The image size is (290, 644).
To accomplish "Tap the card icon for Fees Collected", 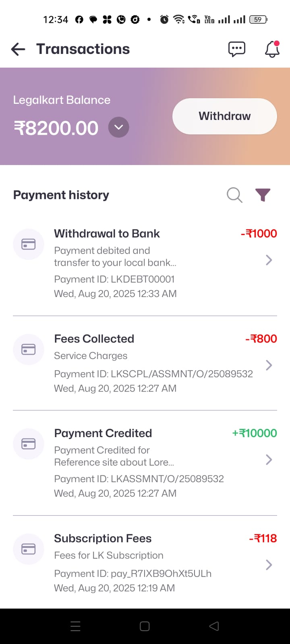I will 29,349.
